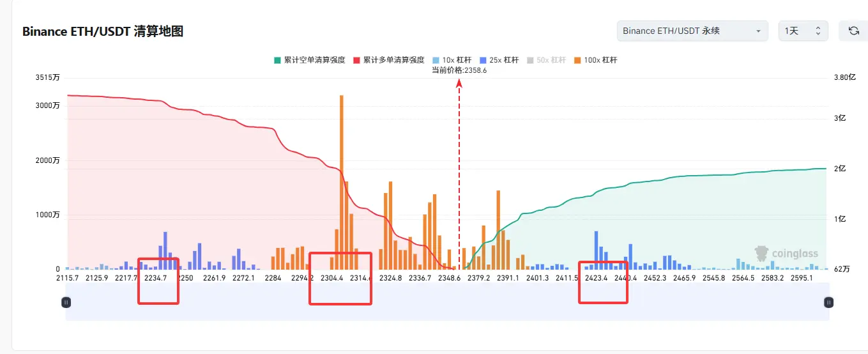Open the 1天 time range selector
This screenshot has width=868, height=354.
803,31
